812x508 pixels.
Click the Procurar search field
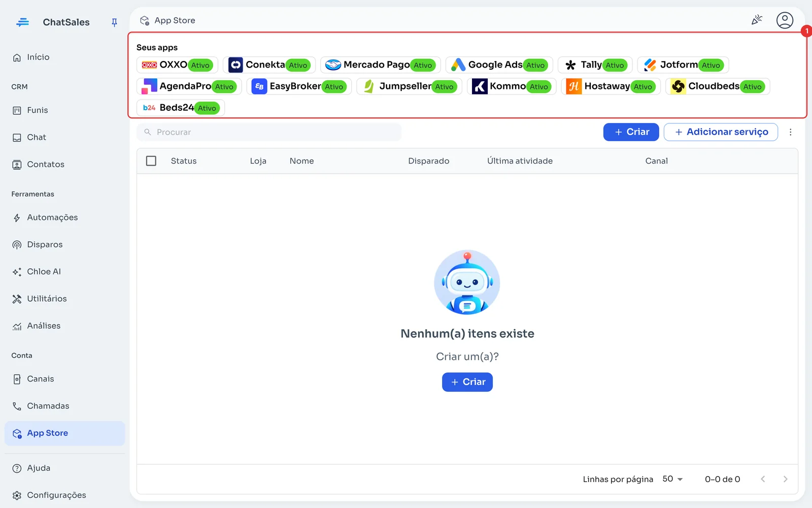point(269,132)
